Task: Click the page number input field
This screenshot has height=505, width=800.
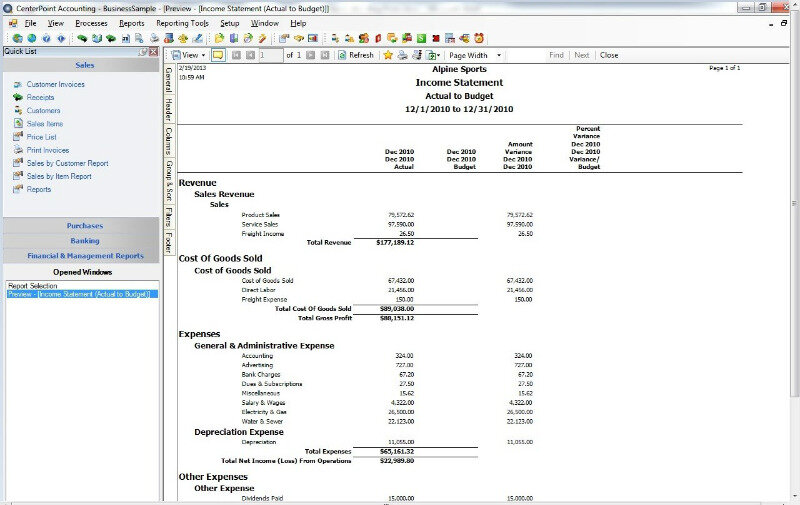Action: click(x=270, y=55)
